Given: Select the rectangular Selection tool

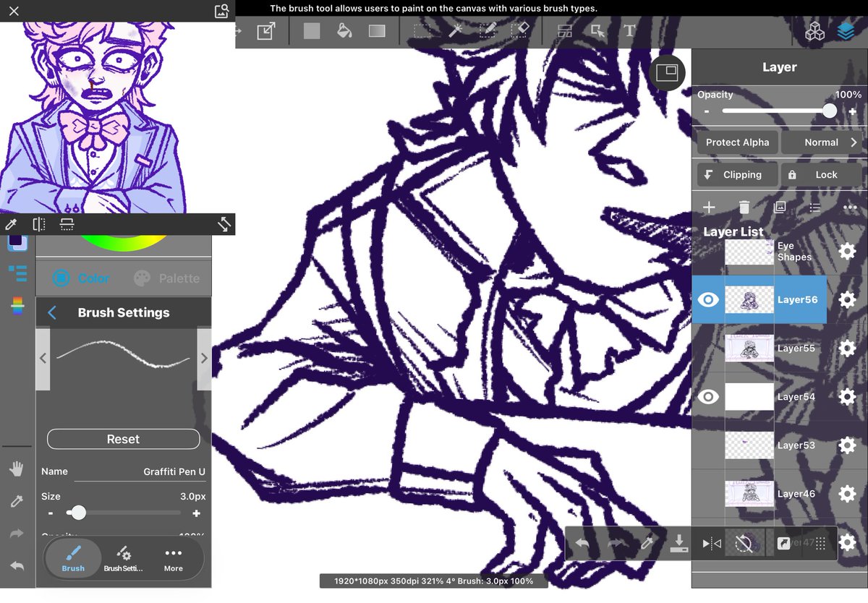Looking at the screenshot, I should [x=422, y=31].
